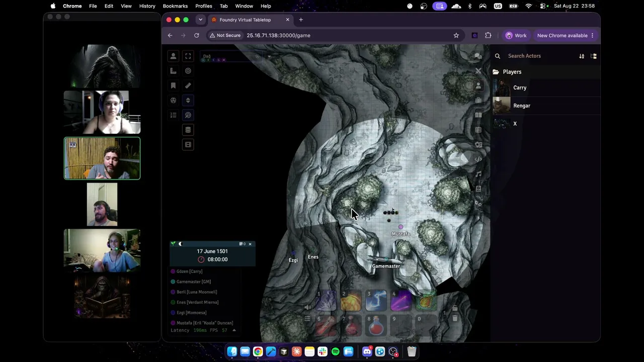This screenshot has height=362, width=644.
Task: Click the ruler measure distance tool
Action: (x=188, y=85)
